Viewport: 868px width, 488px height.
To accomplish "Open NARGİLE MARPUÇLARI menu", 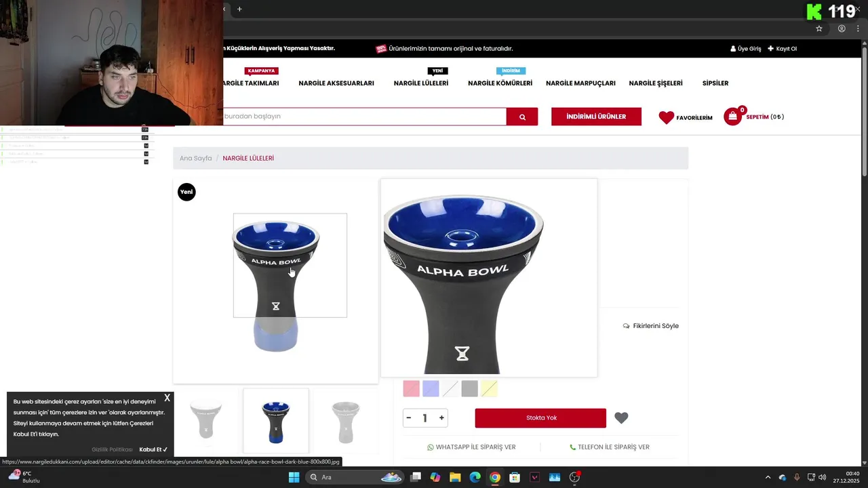I will click(x=580, y=83).
